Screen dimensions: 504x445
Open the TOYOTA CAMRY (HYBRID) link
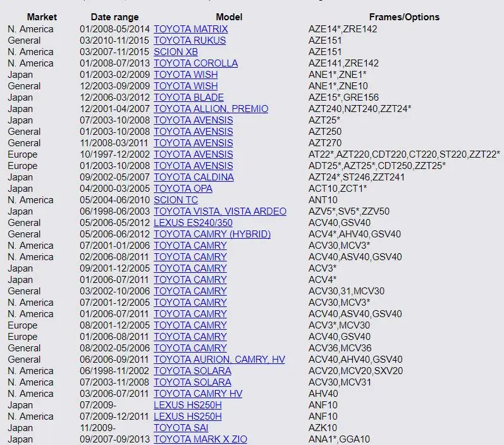coord(212,234)
